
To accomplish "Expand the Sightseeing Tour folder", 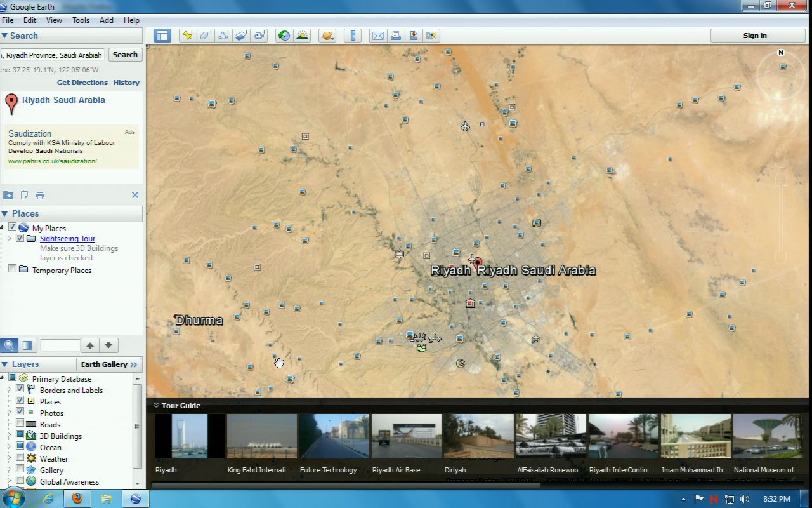I will (10, 239).
